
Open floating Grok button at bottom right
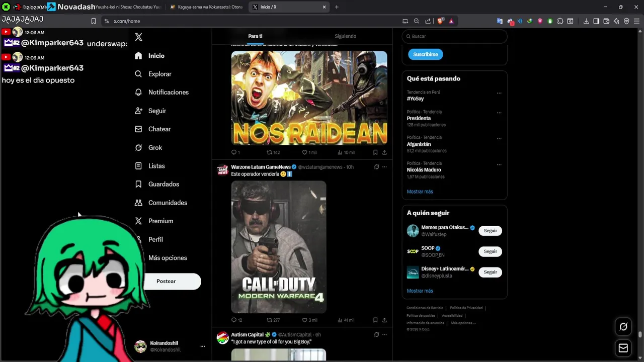[623, 327]
